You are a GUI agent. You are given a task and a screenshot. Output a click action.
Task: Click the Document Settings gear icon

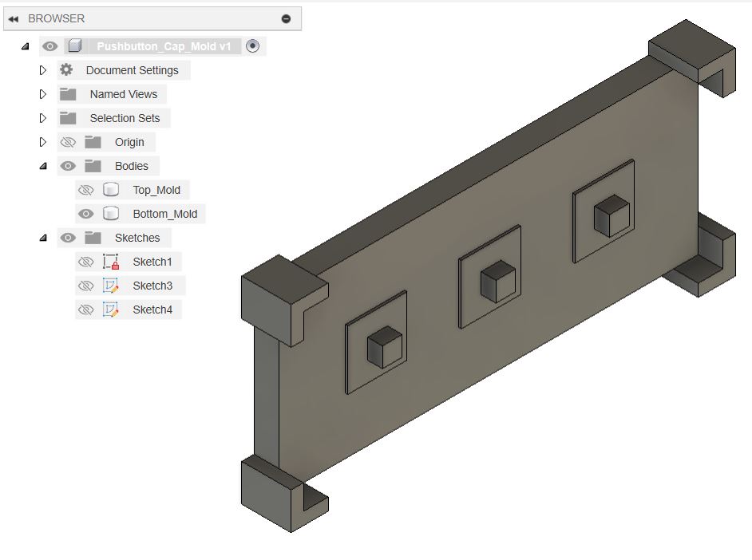(66, 70)
